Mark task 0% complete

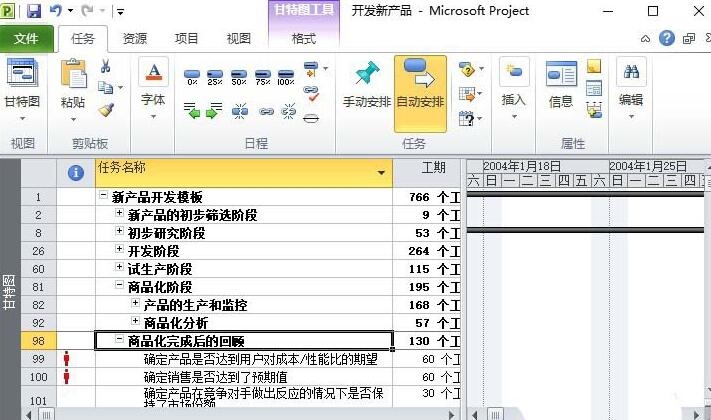point(192,77)
